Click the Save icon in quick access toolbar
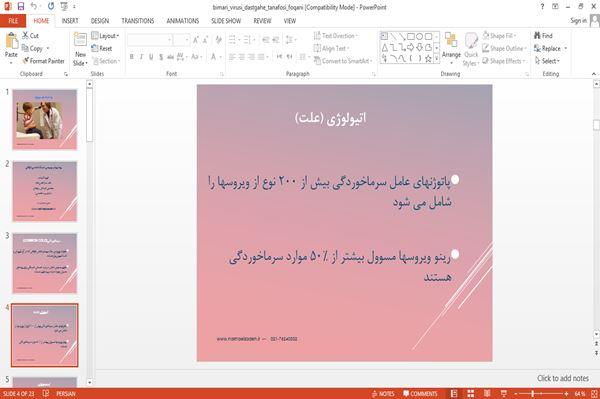The height and width of the screenshot is (399, 600). point(21,6)
